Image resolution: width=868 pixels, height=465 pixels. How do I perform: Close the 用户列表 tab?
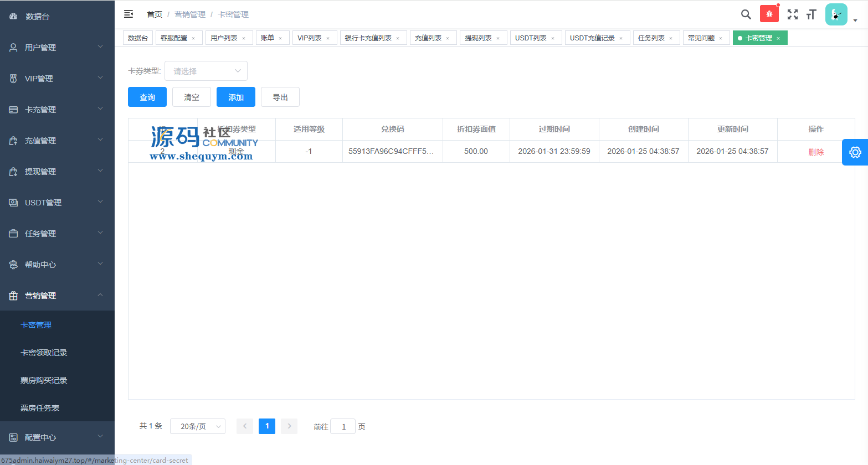(244, 38)
